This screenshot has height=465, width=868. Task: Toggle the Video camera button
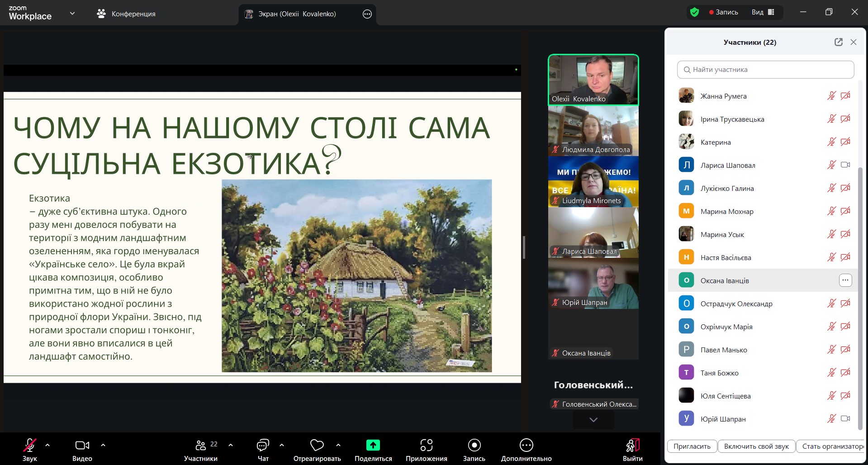pyautogui.click(x=82, y=446)
